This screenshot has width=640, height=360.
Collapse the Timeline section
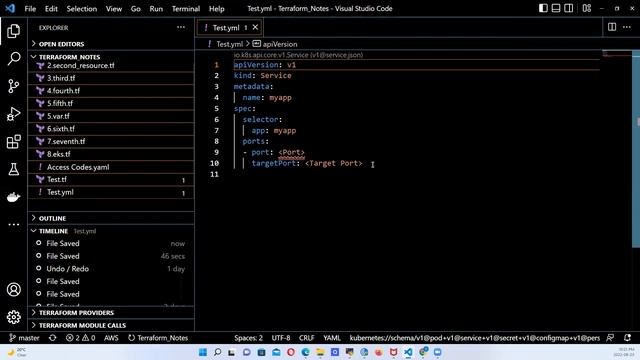click(111, 231)
